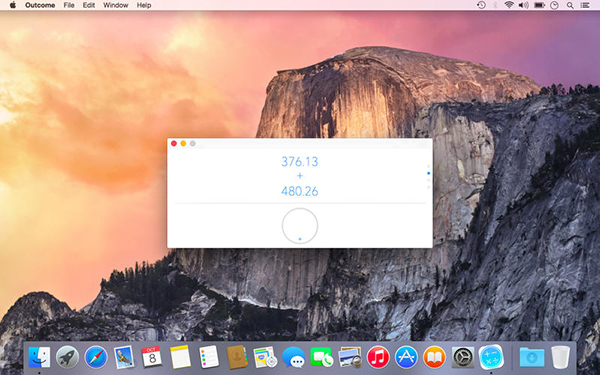Open the Messages app in the Dock
Viewport: 600px width, 375px height.
tap(293, 358)
